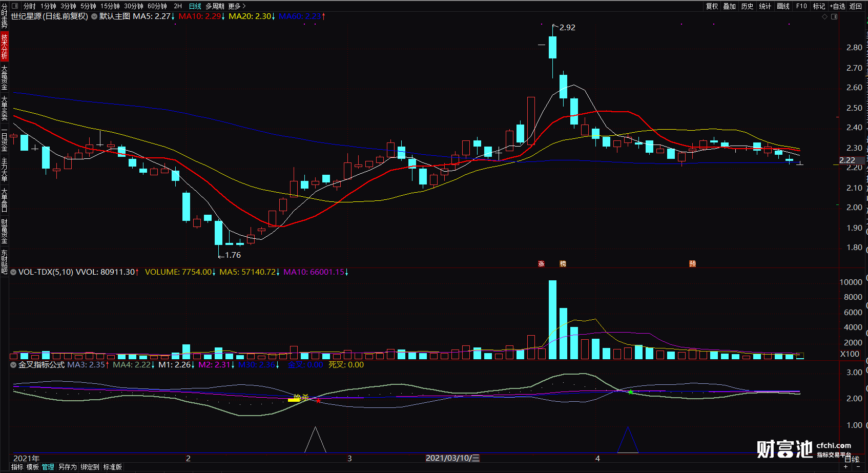The width and height of the screenshot is (868, 473).
Task: Click the 返回 back button
Action: coord(856,6)
